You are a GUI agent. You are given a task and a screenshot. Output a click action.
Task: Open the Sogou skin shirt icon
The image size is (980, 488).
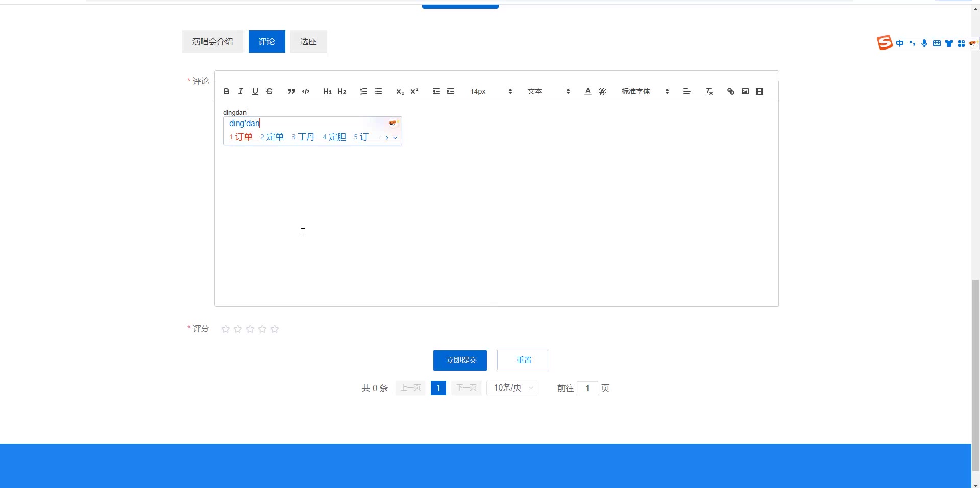949,43
